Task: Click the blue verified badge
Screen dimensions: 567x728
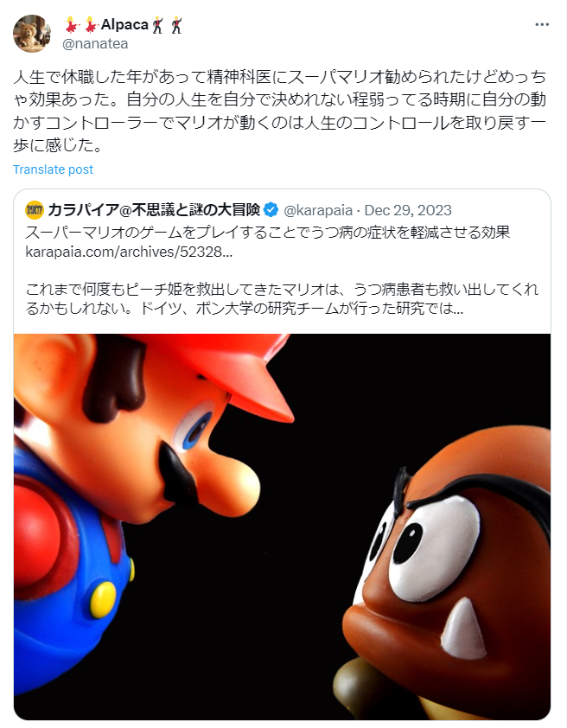Action: 271,210
